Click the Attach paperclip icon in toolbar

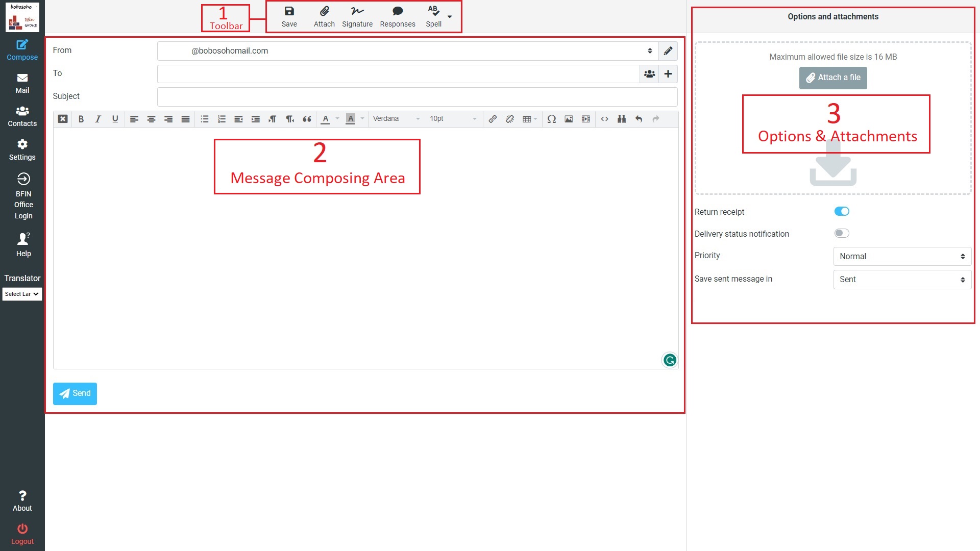(x=324, y=16)
